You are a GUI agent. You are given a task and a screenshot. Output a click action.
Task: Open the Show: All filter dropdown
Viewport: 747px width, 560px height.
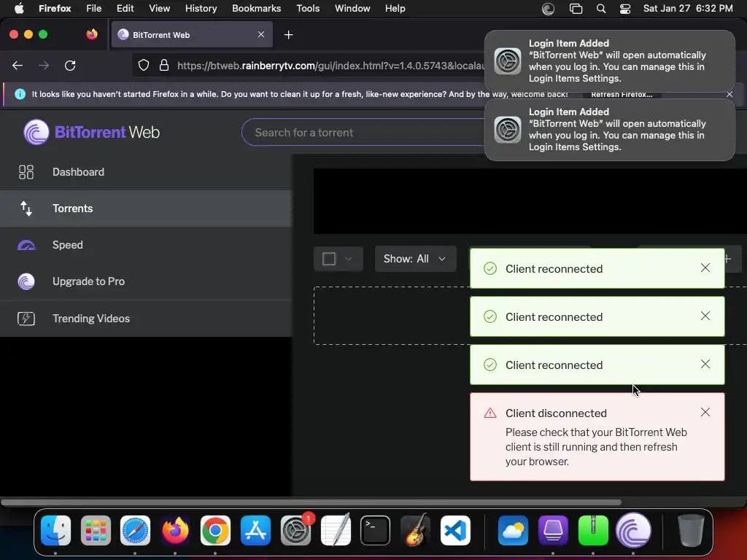[x=415, y=259]
